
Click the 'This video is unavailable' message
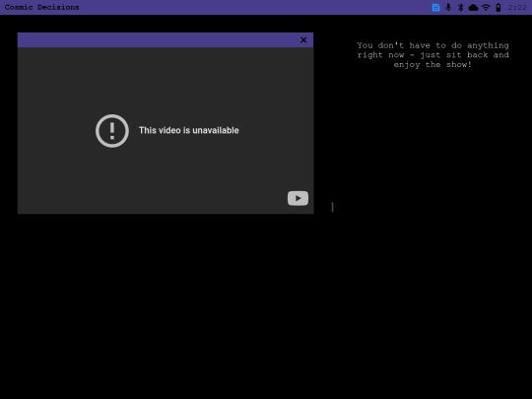188,130
